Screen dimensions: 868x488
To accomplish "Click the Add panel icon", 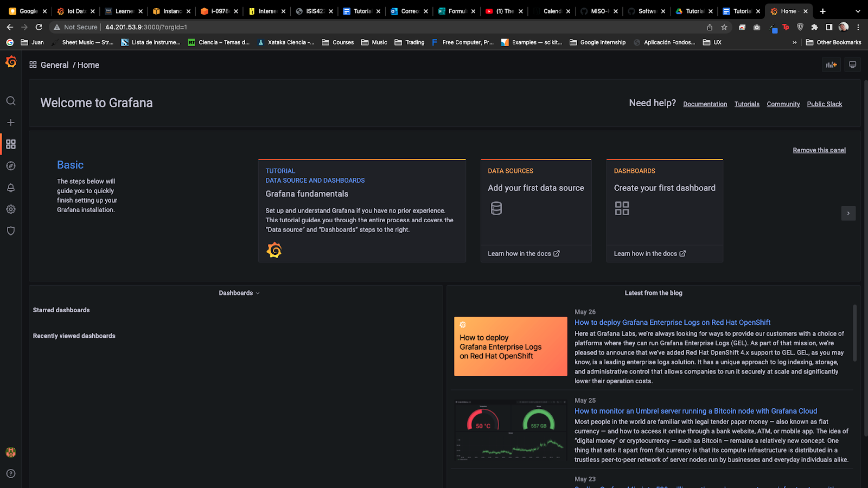I will [831, 65].
